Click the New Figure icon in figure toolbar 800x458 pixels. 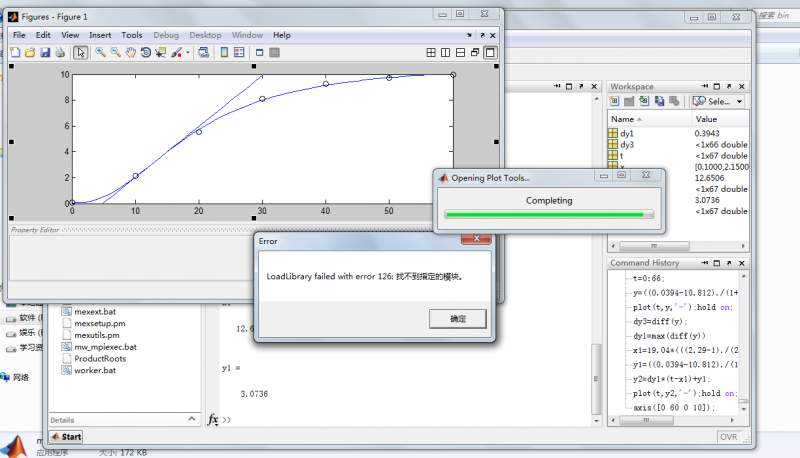click(x=15, y=53)
